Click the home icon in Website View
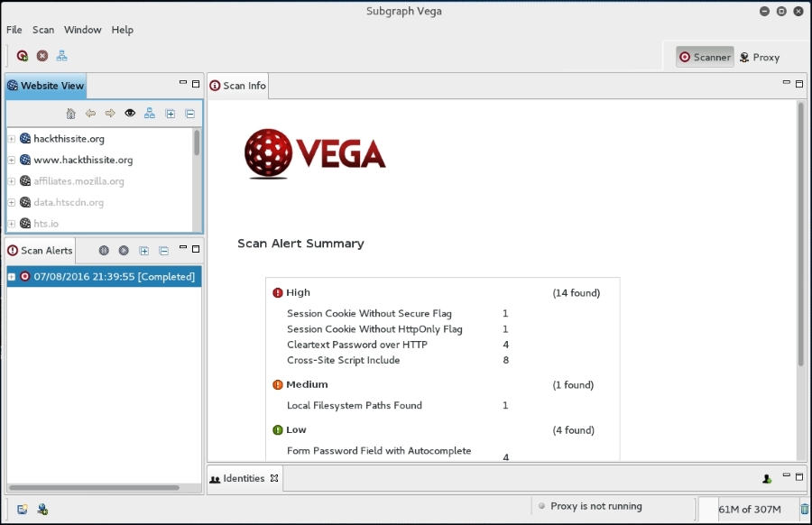 tap(70, 114)
